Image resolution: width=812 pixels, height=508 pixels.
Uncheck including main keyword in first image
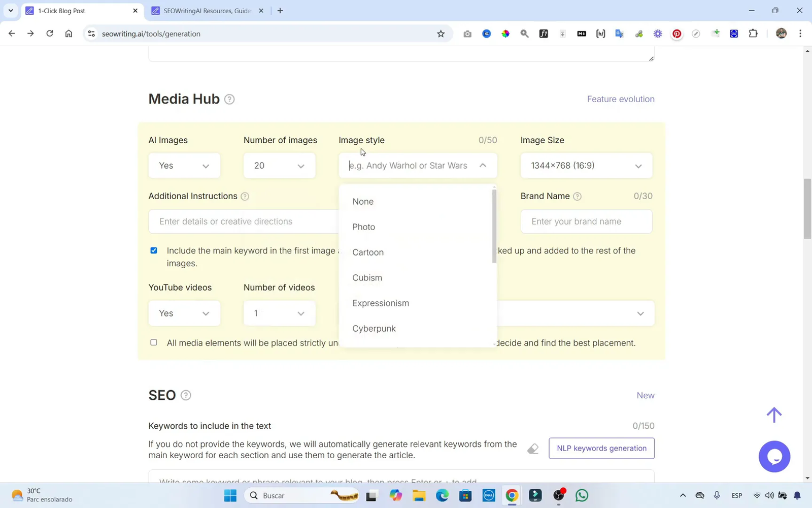[x=153, y=250]
